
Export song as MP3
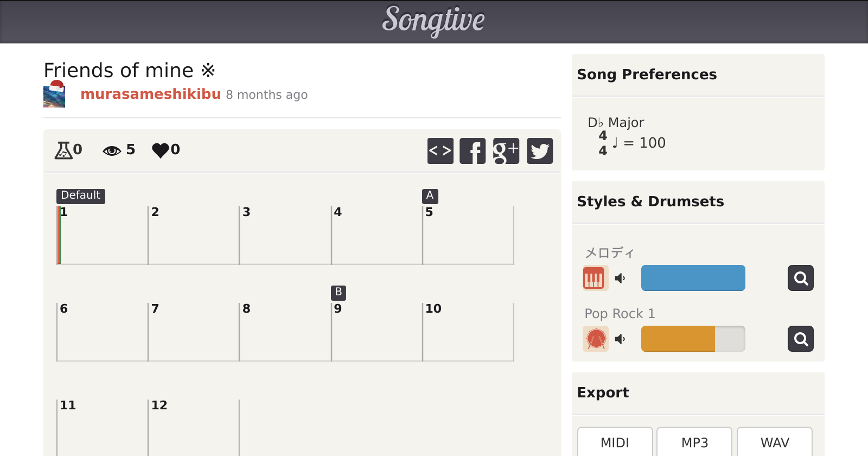694,442
